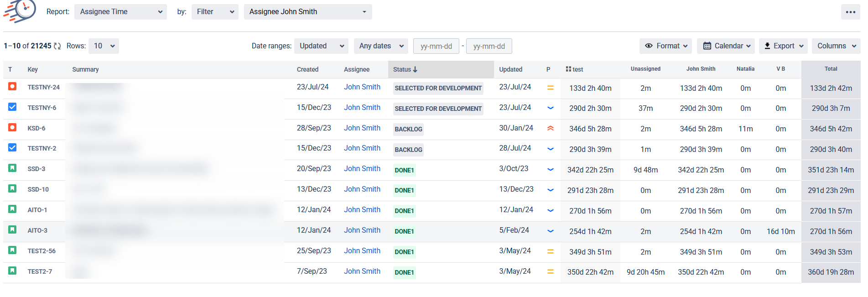Open the Format menu

(x=665, y=46)
